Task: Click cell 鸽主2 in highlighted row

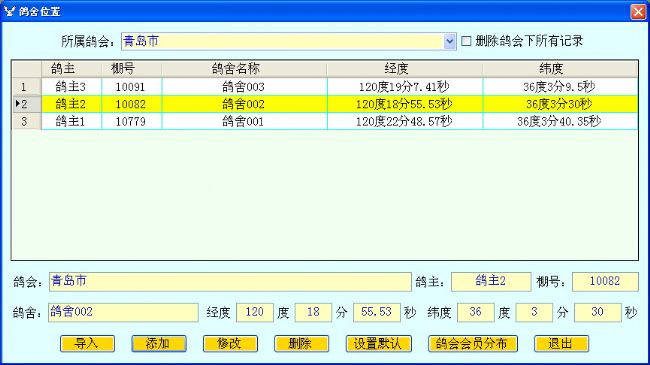Action: tap(71, 104)
